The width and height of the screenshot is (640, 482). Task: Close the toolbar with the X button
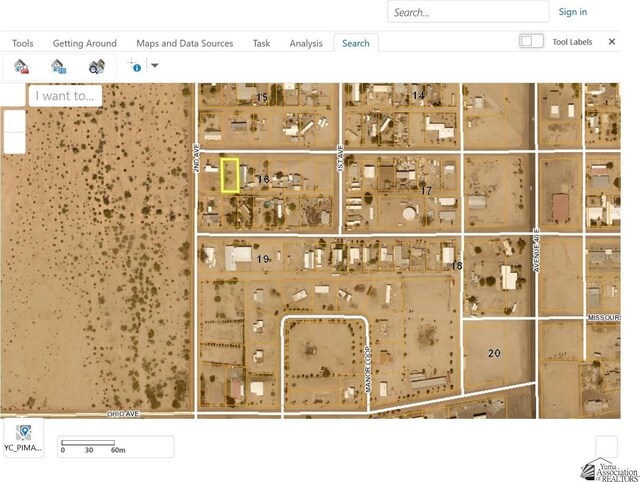coord(611,42)
